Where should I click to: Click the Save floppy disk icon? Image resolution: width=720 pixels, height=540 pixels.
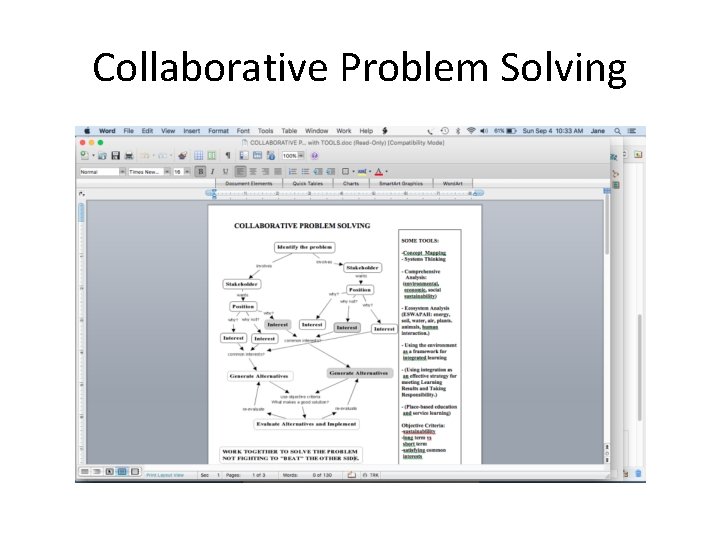[x=116, y=156]
